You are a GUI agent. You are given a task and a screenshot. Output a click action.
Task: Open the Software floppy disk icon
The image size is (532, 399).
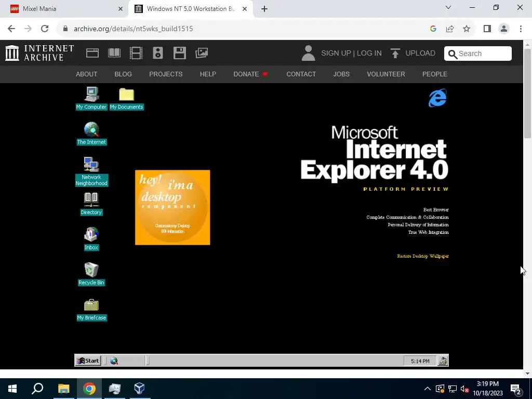(179, 54)
